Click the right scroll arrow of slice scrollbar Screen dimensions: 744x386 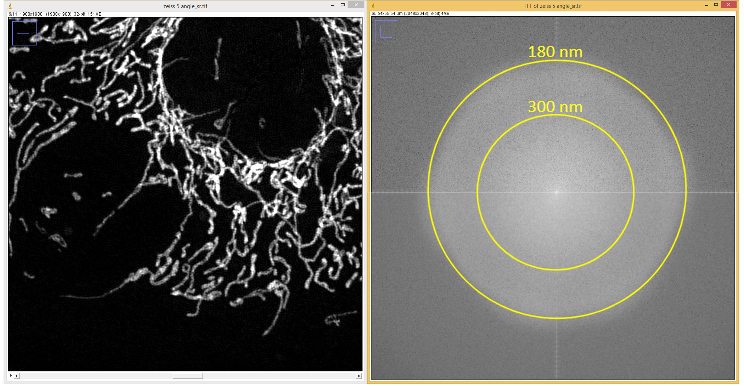tap(358, 376)
